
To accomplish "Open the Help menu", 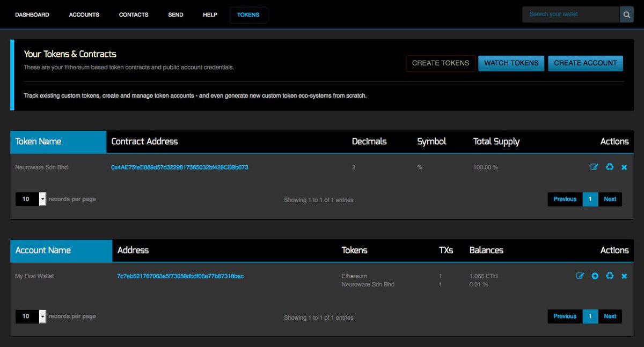I will [x=210, y=14].
